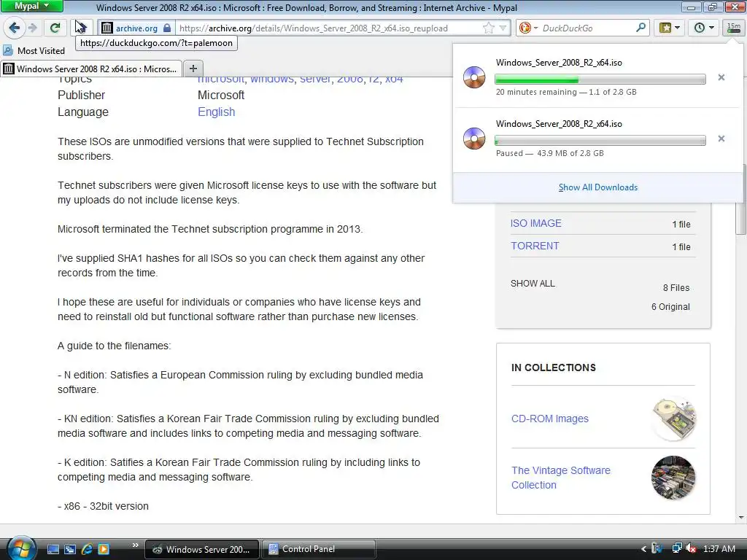Click the 1:37 AM taskbar clock
Image resolution: width=747 pixels, height=560 pixels.
[719, 549]
